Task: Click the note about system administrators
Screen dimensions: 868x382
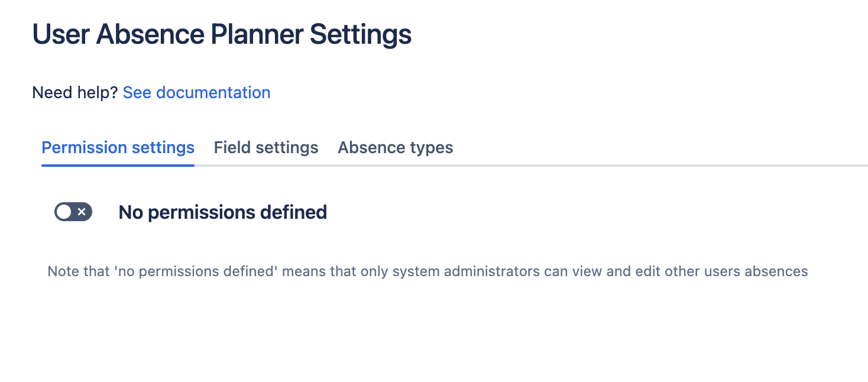Action: point(427,271)
